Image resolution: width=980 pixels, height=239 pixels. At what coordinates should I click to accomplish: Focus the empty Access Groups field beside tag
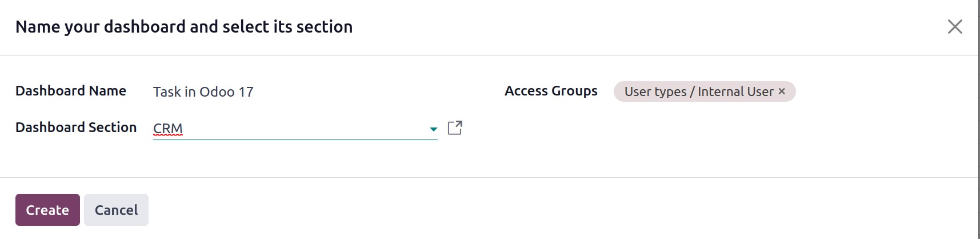(x=880, y=91)
